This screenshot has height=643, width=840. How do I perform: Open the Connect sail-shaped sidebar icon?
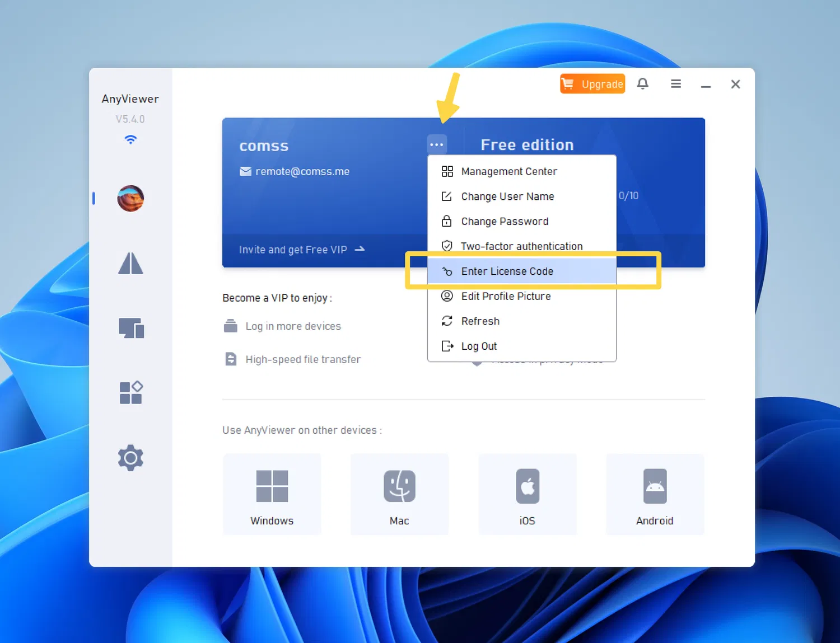(130, 263)
